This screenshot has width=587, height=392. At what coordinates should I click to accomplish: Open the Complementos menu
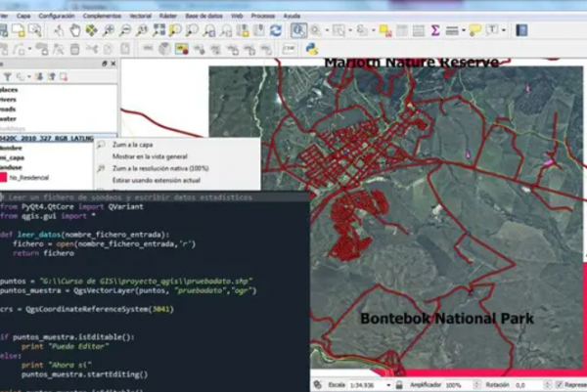coord(104,17)
